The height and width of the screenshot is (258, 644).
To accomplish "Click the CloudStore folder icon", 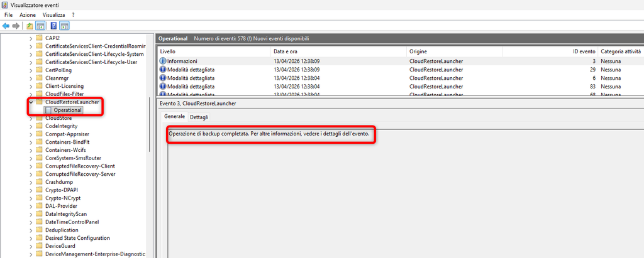I will pos(39,118).
